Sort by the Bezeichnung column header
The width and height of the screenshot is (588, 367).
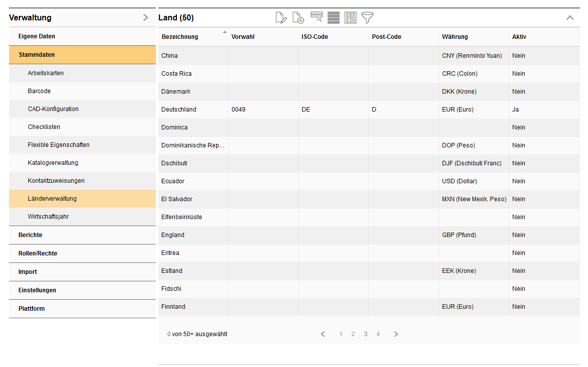(180, 37)
